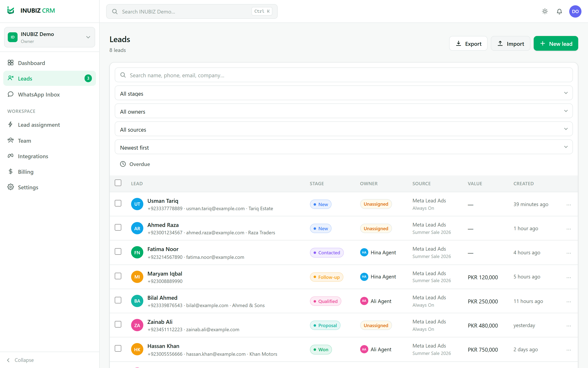
Task: Create a New lead
Action: pyautogui.click(x=556, y=44)
